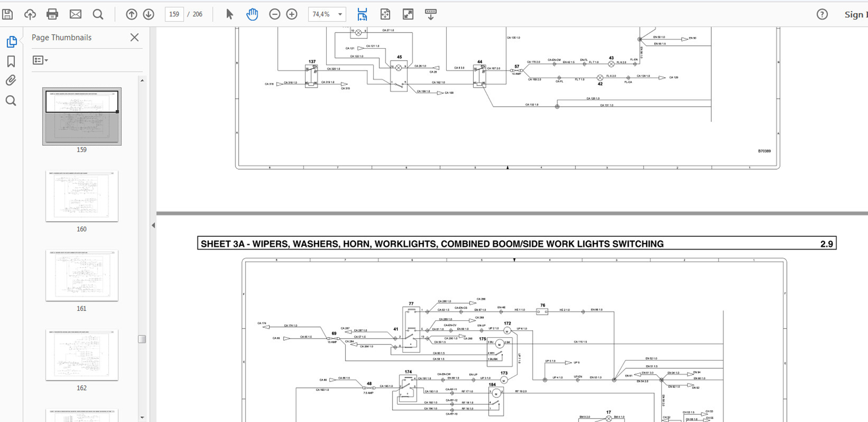868x422 pixels.
Task: Go to next page arrow
Action: (x=149, y=14)
